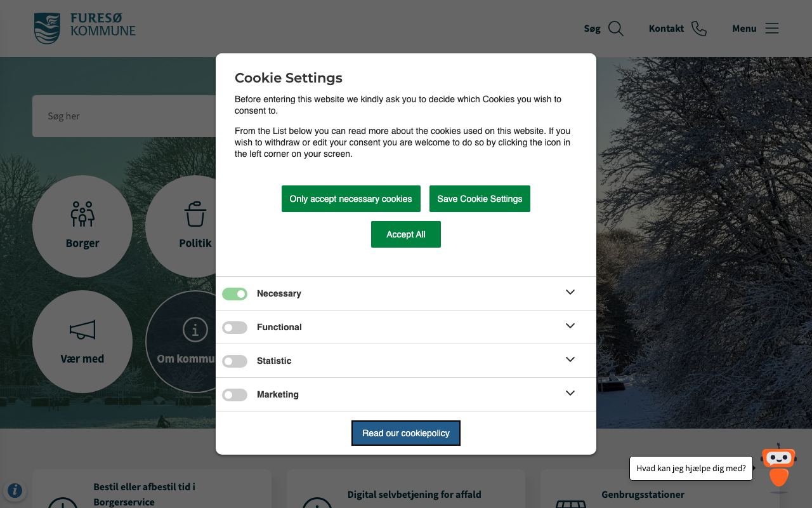Screen dimensions: 812x508
Task: Click the Vær med megaphone icon
Action: 82,330
